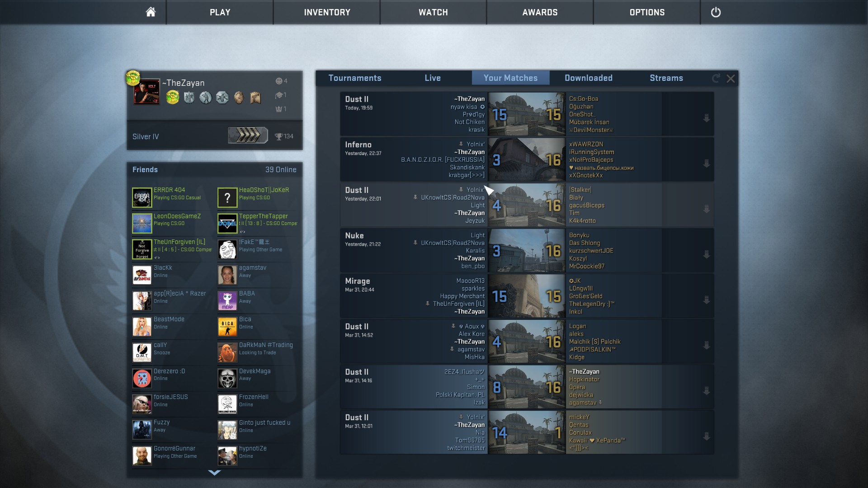
Task: Switch to the Streams tab
Action: tap(666, 78)
